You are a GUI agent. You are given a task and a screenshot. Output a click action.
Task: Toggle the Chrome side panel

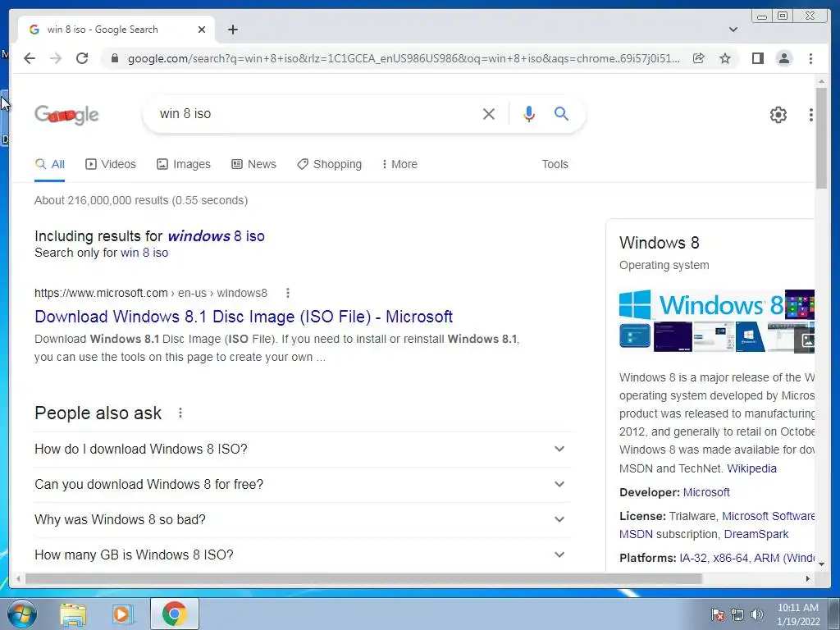pos(757,58)
